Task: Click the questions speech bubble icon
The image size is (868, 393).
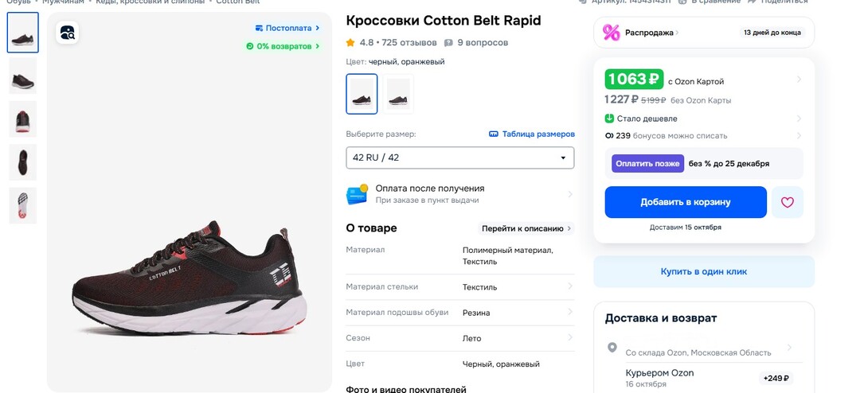Action: tap(448, 43)
